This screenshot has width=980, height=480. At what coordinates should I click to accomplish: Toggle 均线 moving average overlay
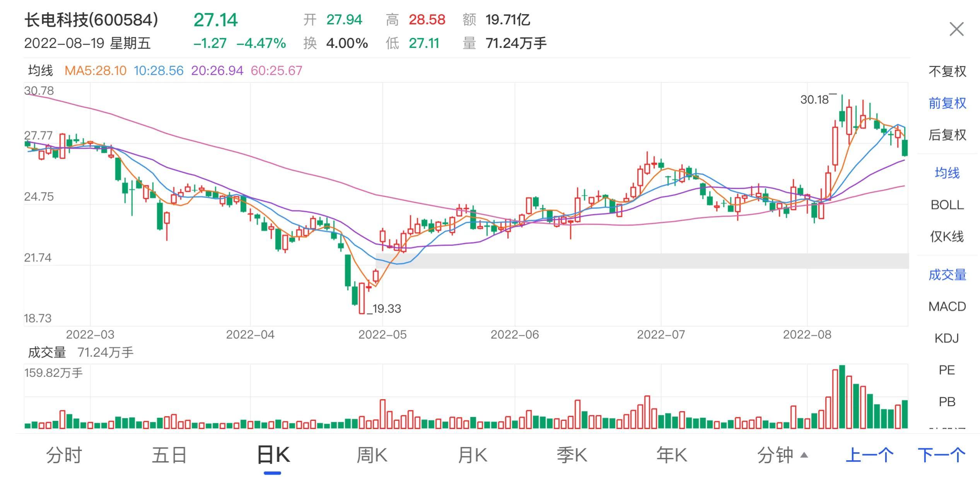pyautogui.click(x=947, y=173)
